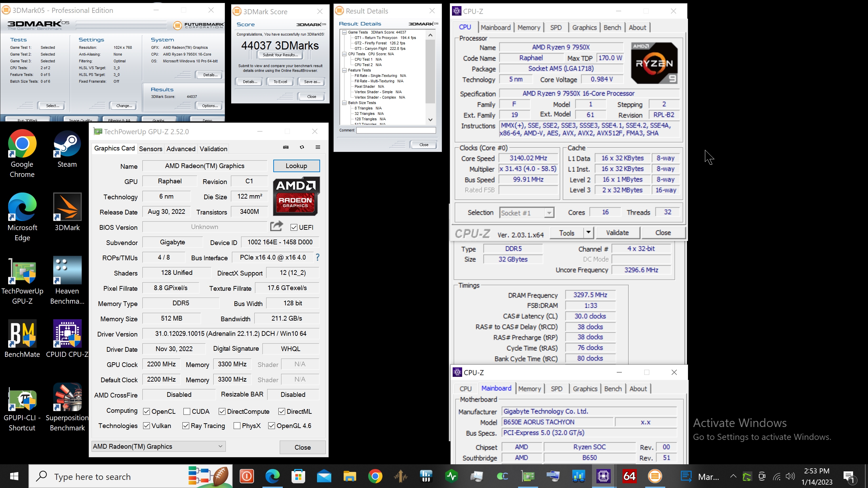Open the AMD Radeon(TM) Graphics GPU selector dropdown
Image resolution: width=868 pixels, height=488 pixels.
[x=158, y=446]
